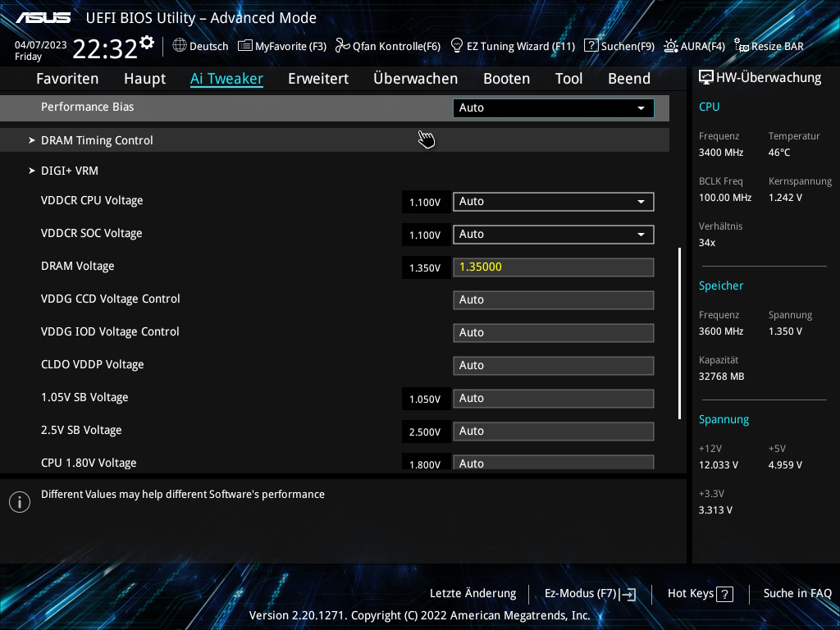The image size is (840, 630).
Task: Click CLDO VDDP Voltage field
Action: click(554, 365)
